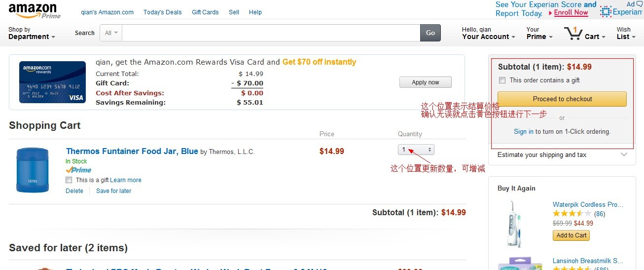Click 'Save for later' link
The image size is (644, 270).
click(x=113, y=191)
